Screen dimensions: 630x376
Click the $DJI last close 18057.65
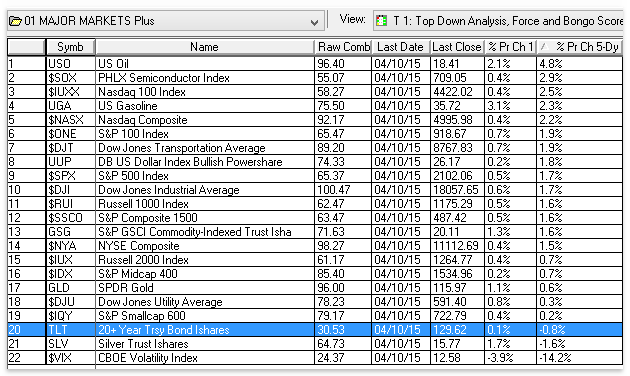(x=457, y=190)
